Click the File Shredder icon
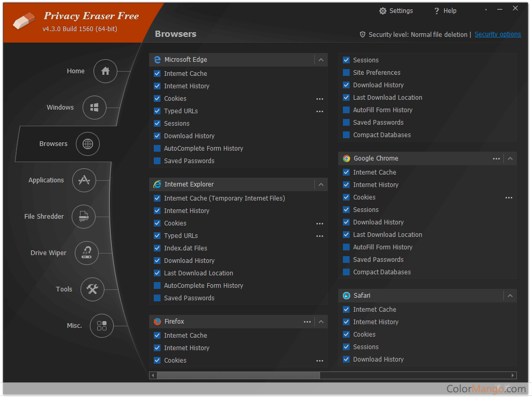The image size is (532, 399). tap(84, 217)
